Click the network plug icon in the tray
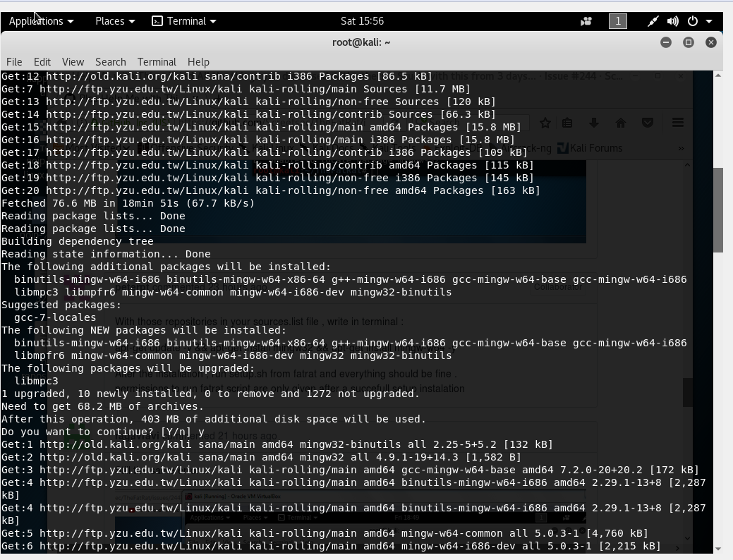 [x=653, y=21]
